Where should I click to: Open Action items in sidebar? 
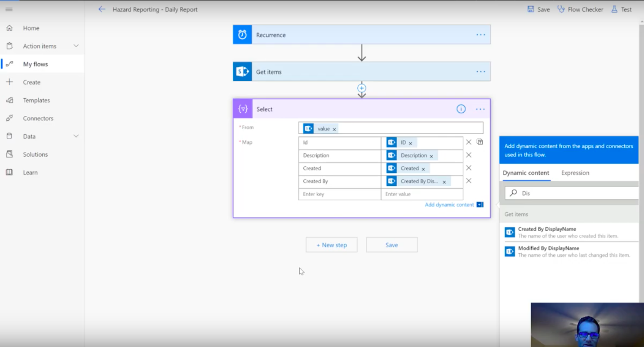pyautogui.click(x=40, y=46)
